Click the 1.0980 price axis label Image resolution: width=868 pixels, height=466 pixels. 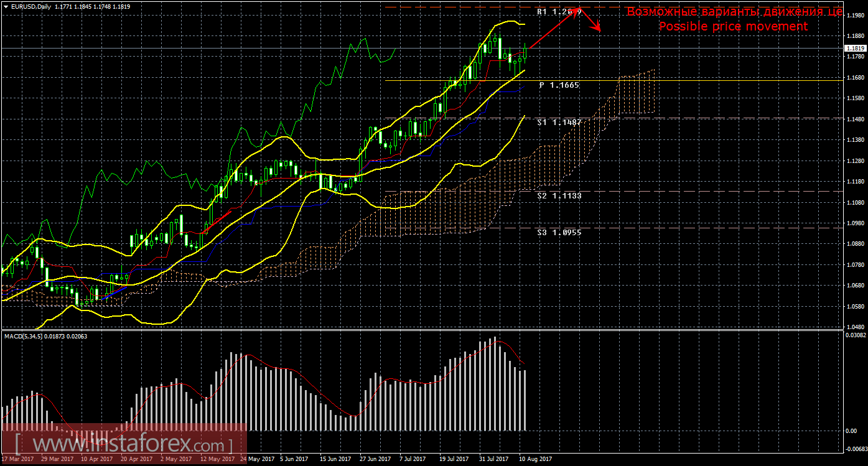[x=855, y=223]
